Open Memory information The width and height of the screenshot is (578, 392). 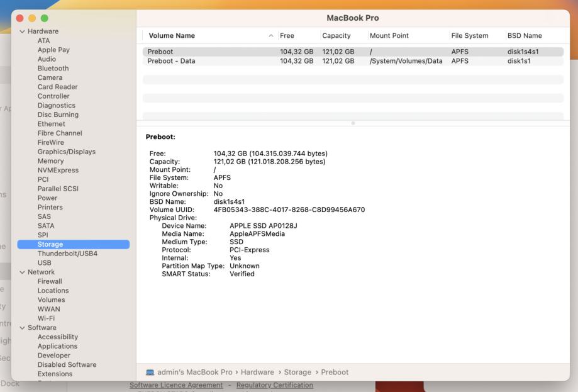point(50,161)
